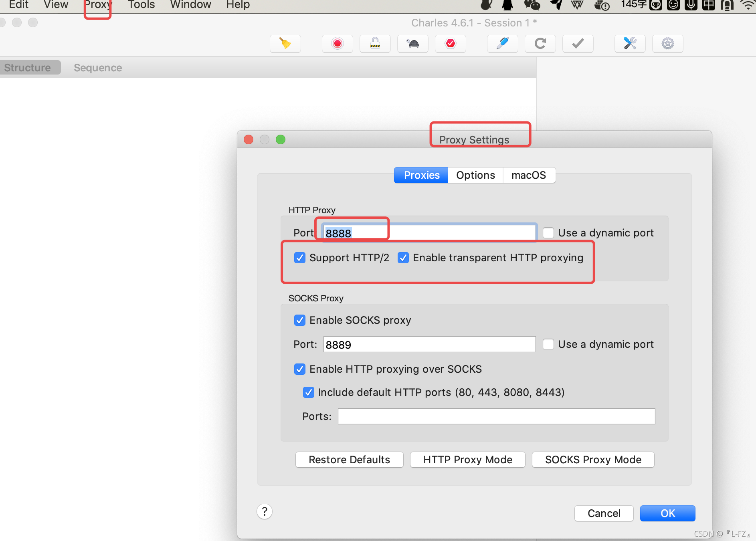Toggle Enable transparent HTTP proxying
The width and height of the screenshot is (756, 541).
[403, 258]
